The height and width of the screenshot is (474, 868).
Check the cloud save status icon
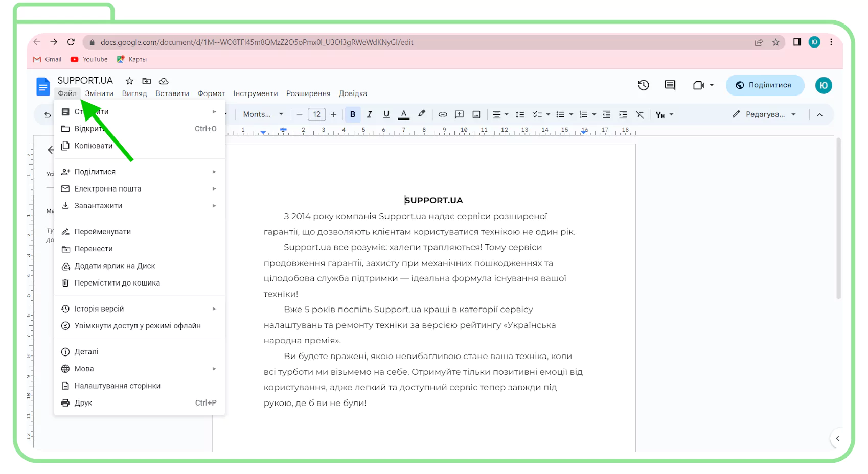[164, 81]
